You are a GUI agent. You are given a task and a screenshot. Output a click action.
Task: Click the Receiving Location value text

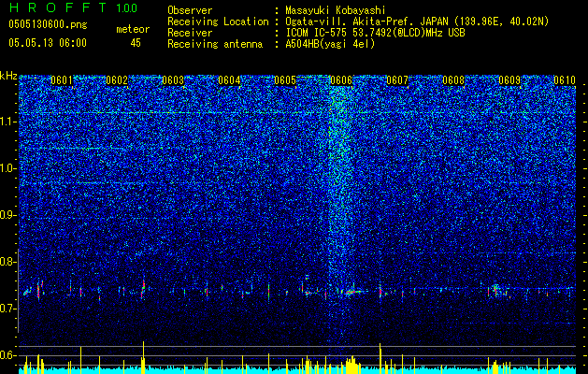[x=417, y=22]
